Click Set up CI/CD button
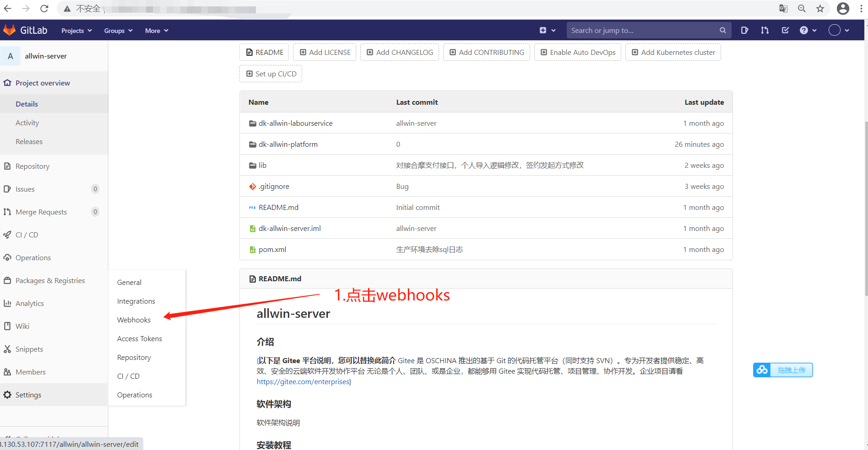The height and width of the screenshot is (450, 868). [x=271, y=74]
